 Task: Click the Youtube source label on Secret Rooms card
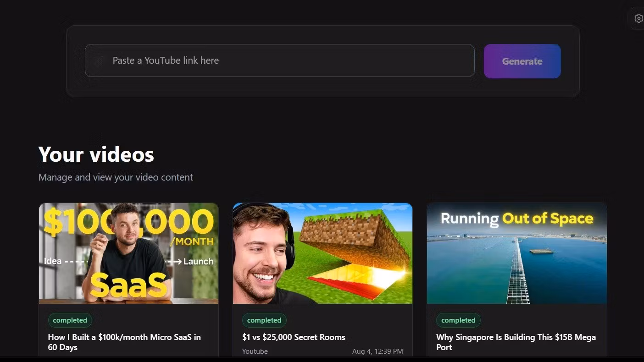pyautogui.click(x=255, y=351)
